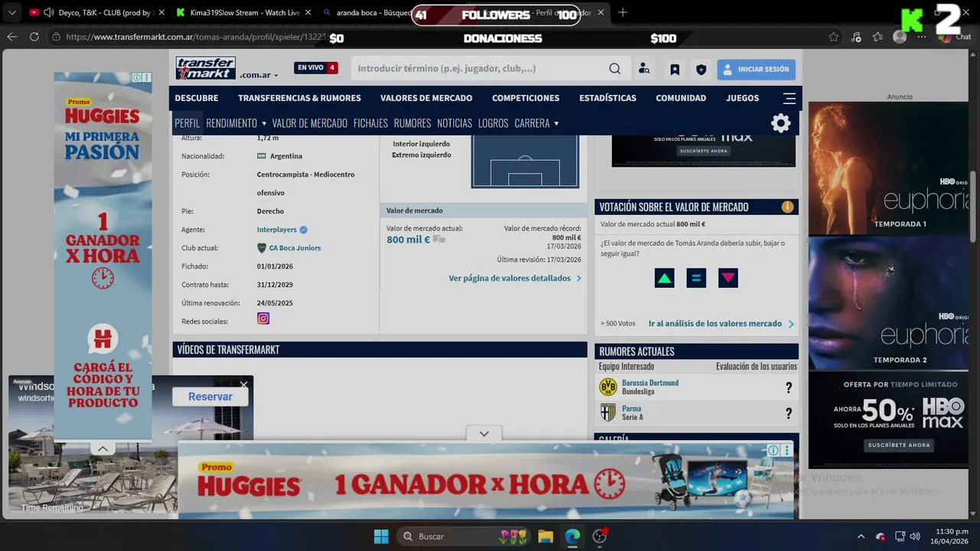Open the CA Boca Juniors club link
Viewport: 980px width, 551px height.
pyautogui.click(x=295, y=248)
